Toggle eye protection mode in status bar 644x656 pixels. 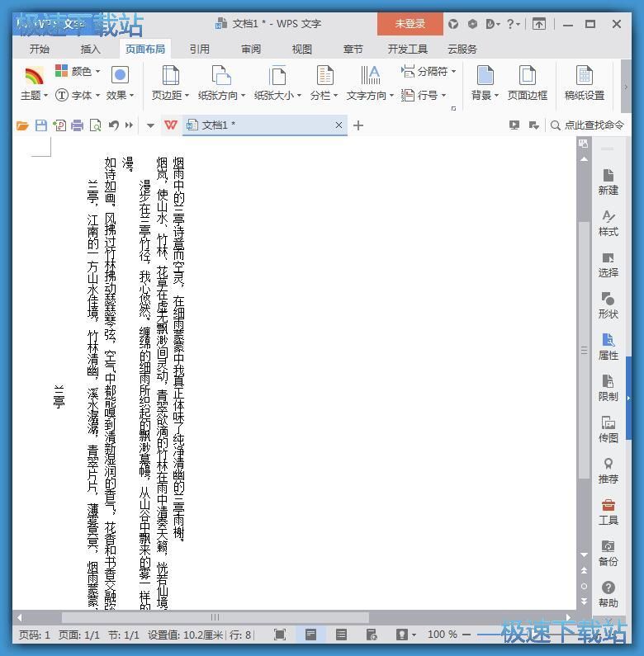coord(405,635)
